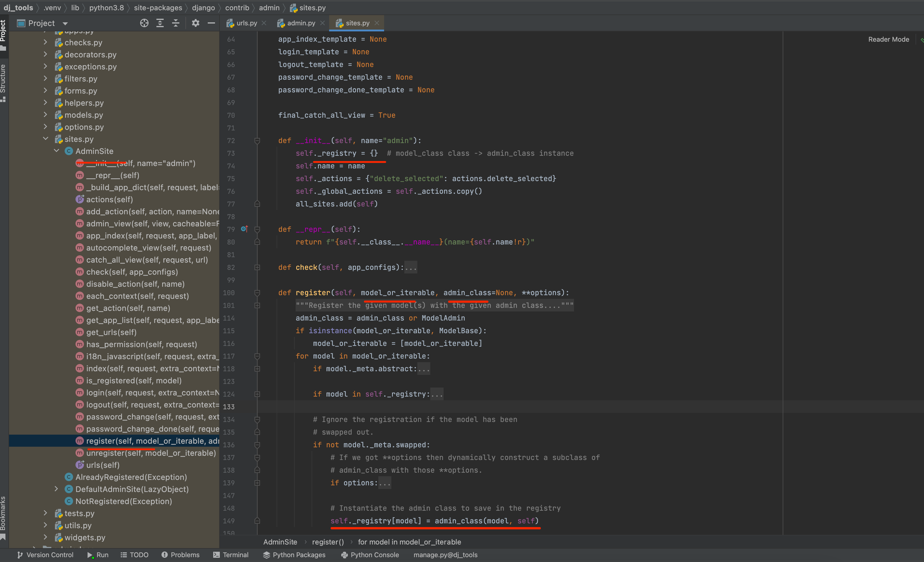Unfold the check method at line 82
This screenshot has height=562, width=924.
tap(257, 267)
